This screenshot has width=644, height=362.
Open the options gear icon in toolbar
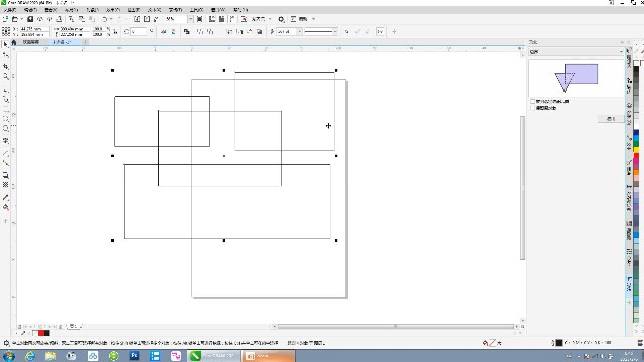[281, 19]
